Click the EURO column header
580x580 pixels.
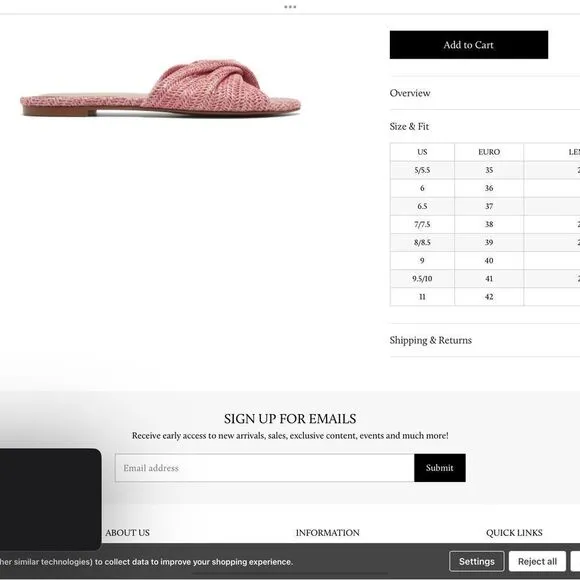point(489,152)
